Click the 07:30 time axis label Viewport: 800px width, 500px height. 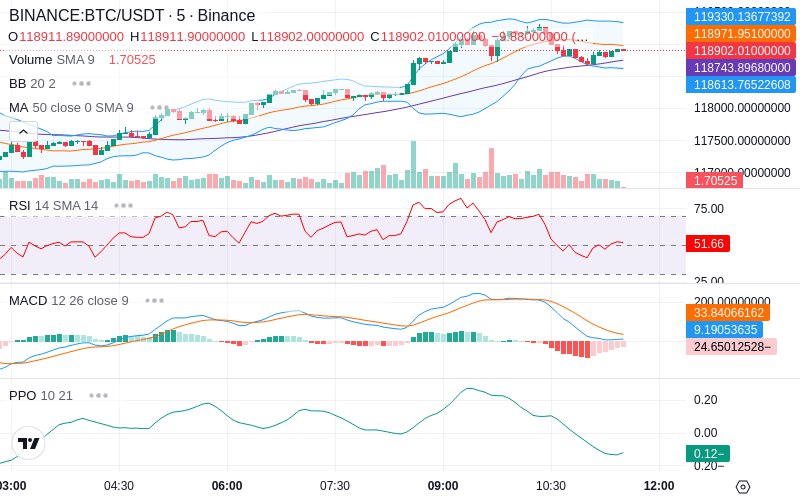[x=335, y=486]
